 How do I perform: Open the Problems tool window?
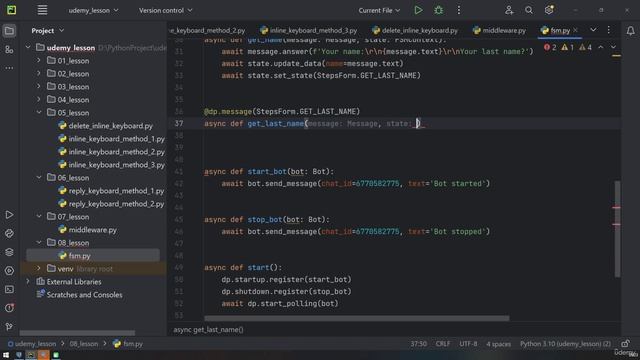point(9,308)
